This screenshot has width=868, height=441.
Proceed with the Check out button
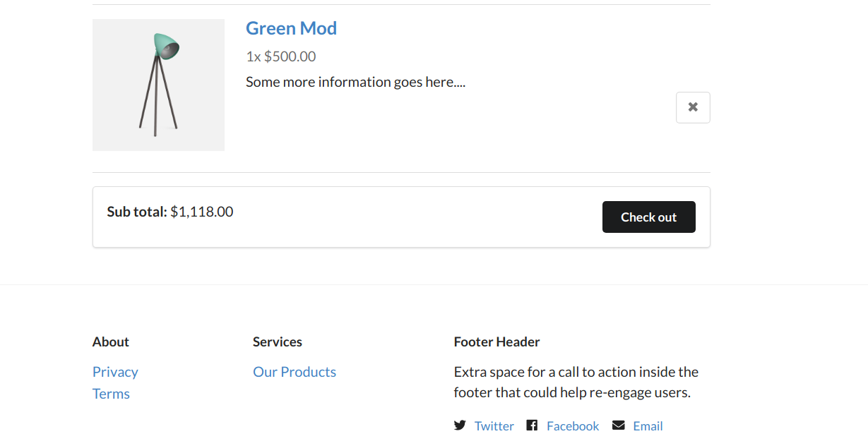click(x=648, y=217)
